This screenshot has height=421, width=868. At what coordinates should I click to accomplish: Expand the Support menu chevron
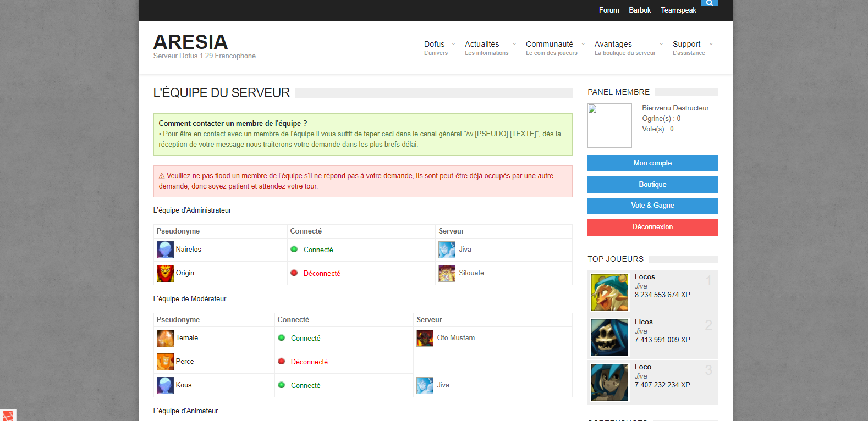coord(711,44)
